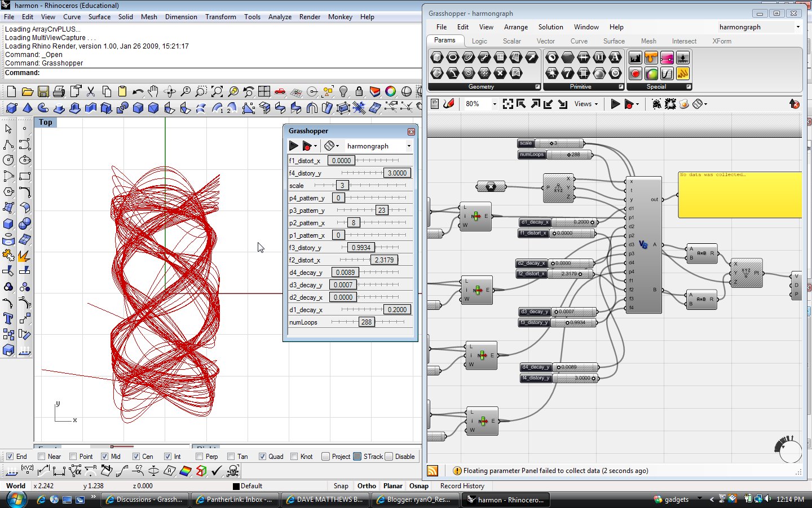Viewport: 812px width, 508px height.
Task: Click the VB script component icon
Action: [x=643, y=244]
